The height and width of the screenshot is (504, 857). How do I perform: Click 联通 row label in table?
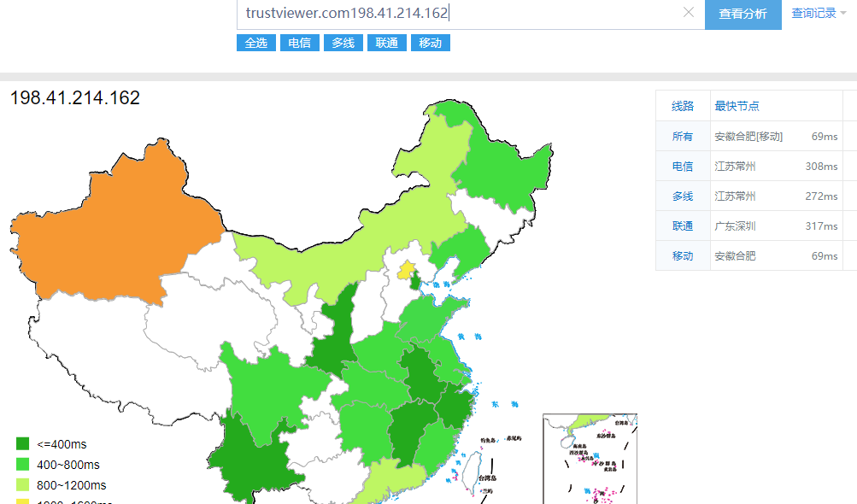tap(683, 226)
